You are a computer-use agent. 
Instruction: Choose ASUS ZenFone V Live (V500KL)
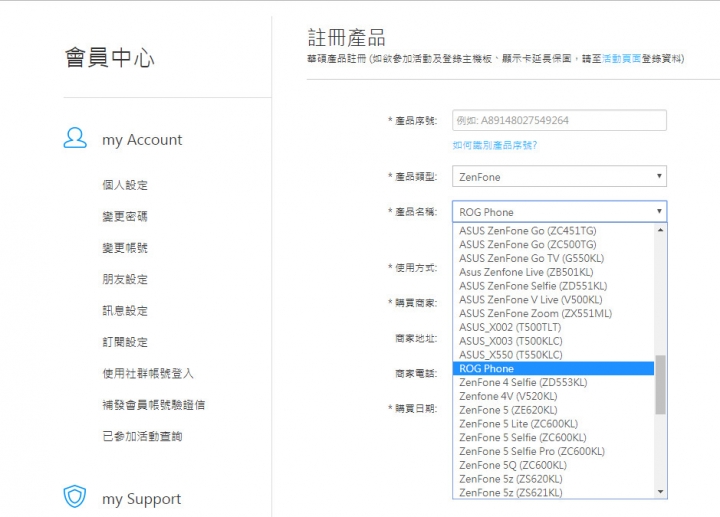pyautogui.click(x=553, y=299)
